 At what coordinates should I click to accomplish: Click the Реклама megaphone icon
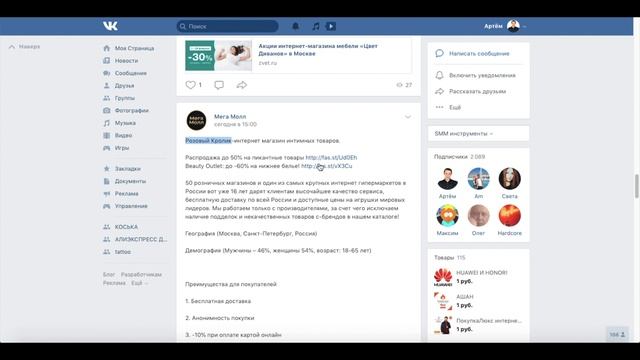107,193
